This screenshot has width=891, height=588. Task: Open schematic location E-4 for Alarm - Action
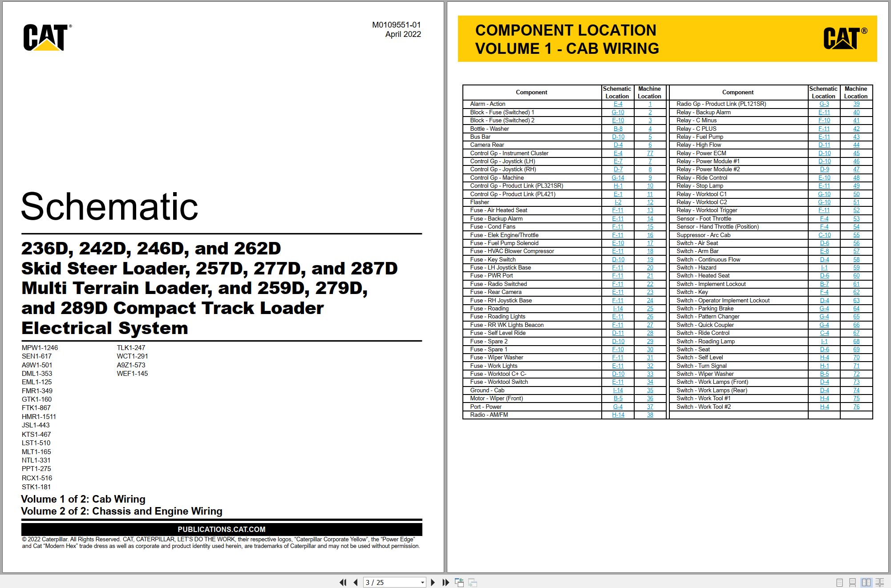pos(618,104)
